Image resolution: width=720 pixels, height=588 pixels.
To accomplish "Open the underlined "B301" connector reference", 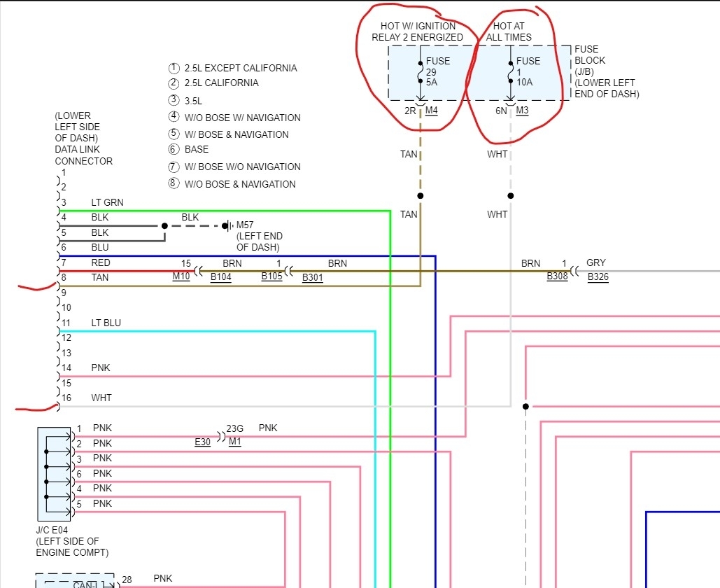I will pyautogui.click(x=313, y=277).
